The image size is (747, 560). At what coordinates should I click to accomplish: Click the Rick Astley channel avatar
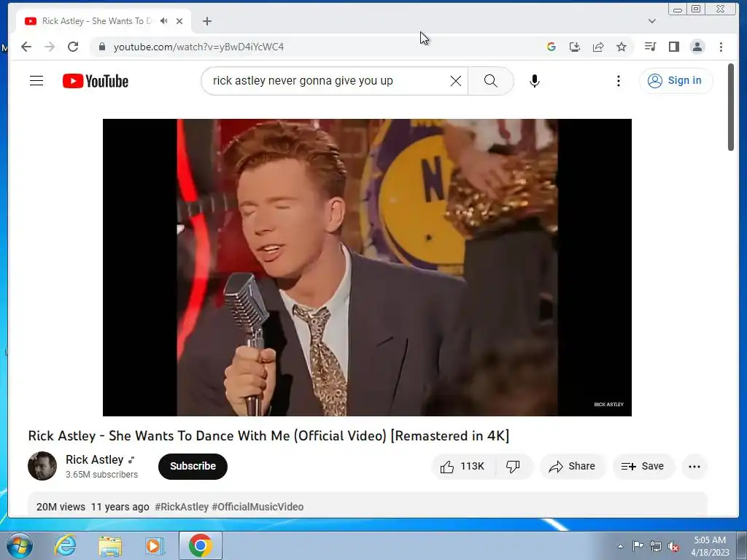click(x=42, y=466)
